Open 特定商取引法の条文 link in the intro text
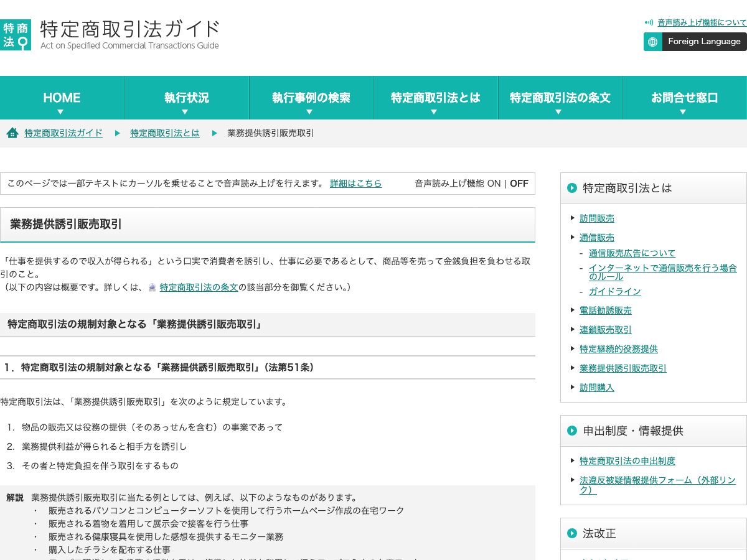 199,287
